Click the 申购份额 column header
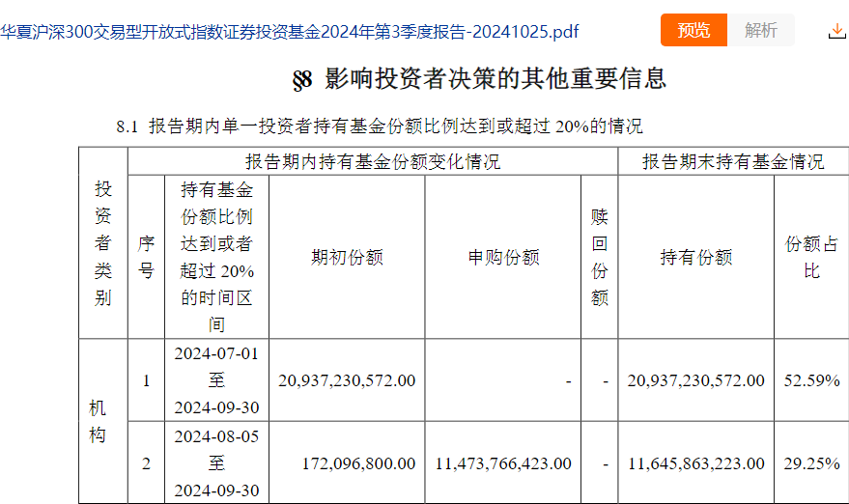This screenshot has height=504, width=849. pyautogui.click(x=503, y=257)
